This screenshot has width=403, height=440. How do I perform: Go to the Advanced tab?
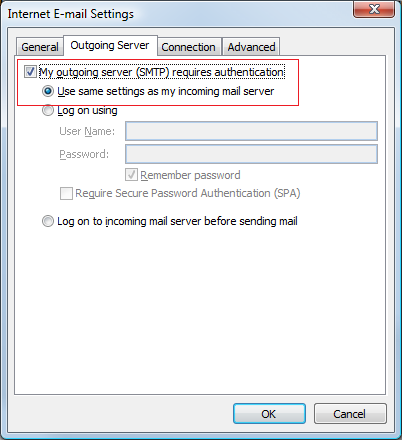(251, 47)
